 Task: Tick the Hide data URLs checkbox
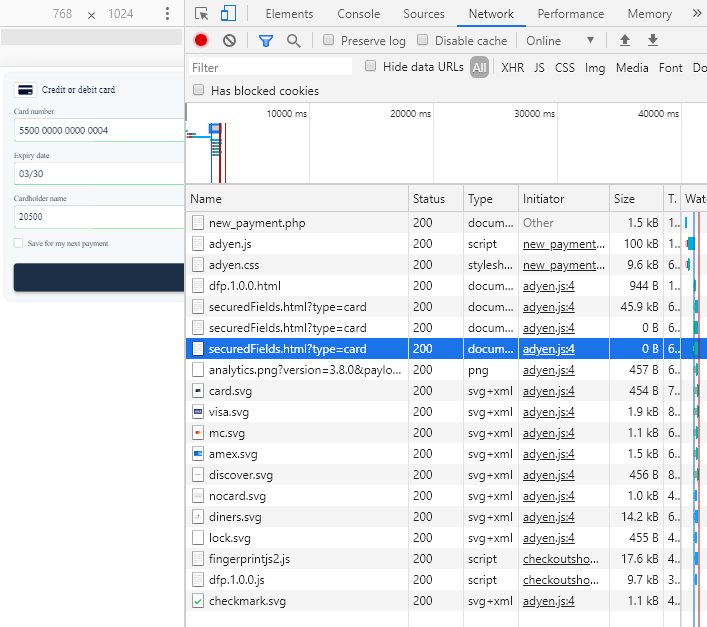coord(371,67)
